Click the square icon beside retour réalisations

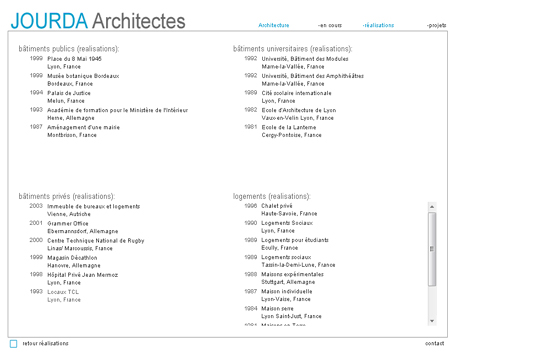[x=13, y=344]
